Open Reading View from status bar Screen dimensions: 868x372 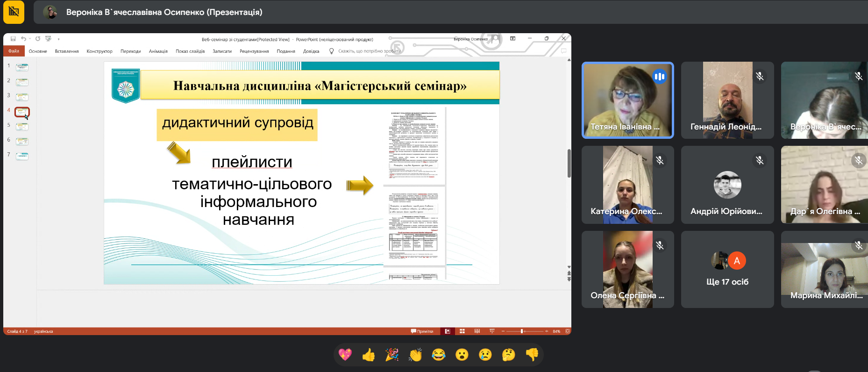pyautogui.click(x=477, y=331)
